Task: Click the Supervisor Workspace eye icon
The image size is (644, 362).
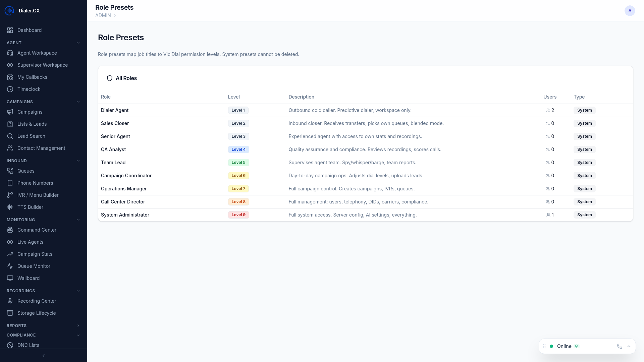Action: [10, 65]
